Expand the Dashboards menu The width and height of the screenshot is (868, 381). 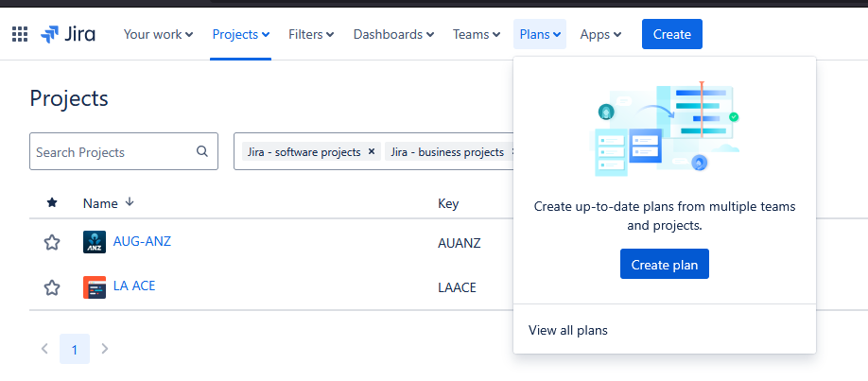(x=393, y=34)
